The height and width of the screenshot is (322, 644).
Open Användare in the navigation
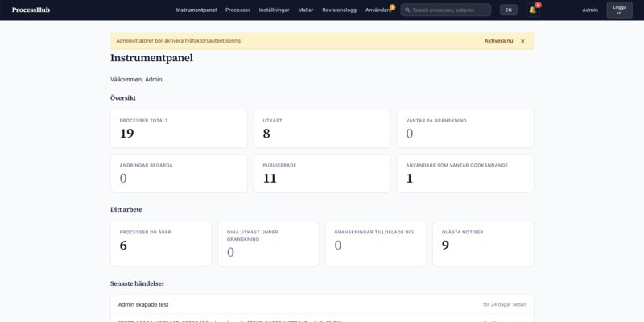(x=378, y=10)
